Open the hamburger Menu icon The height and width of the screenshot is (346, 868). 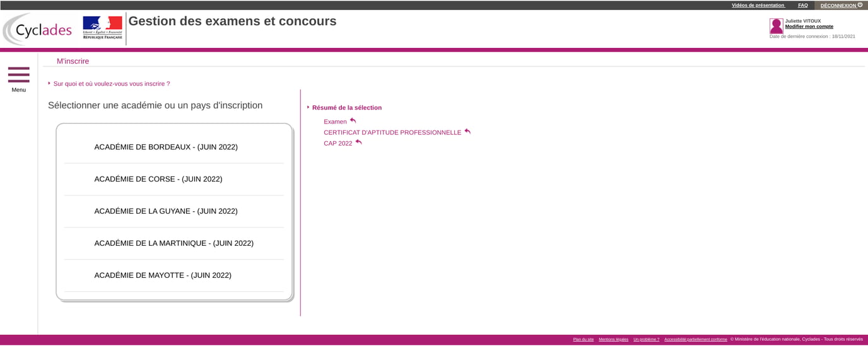pyautogui.click(x=19, y=74)
